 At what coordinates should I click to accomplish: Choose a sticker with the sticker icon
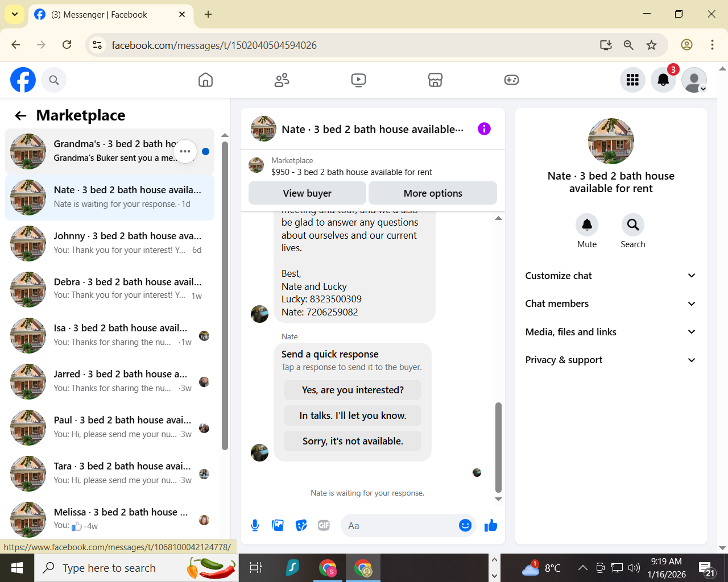click(301, 526)
